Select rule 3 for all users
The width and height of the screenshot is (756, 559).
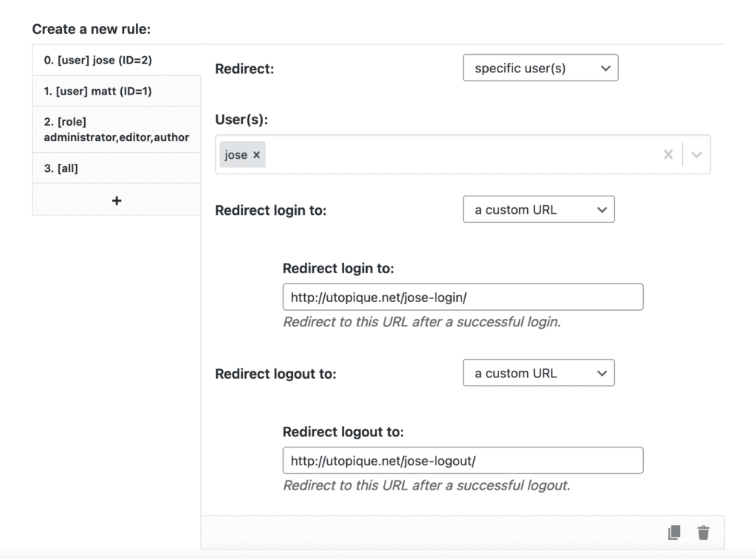(x=117, y=168)
